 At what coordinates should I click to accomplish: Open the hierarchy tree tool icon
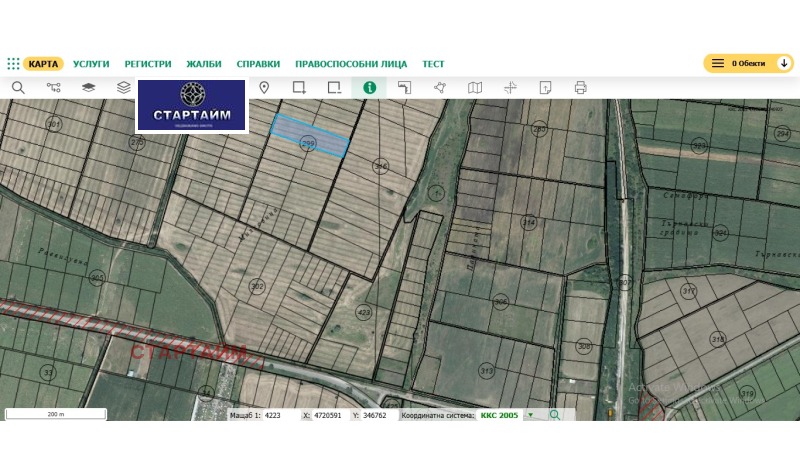[54, 88]
